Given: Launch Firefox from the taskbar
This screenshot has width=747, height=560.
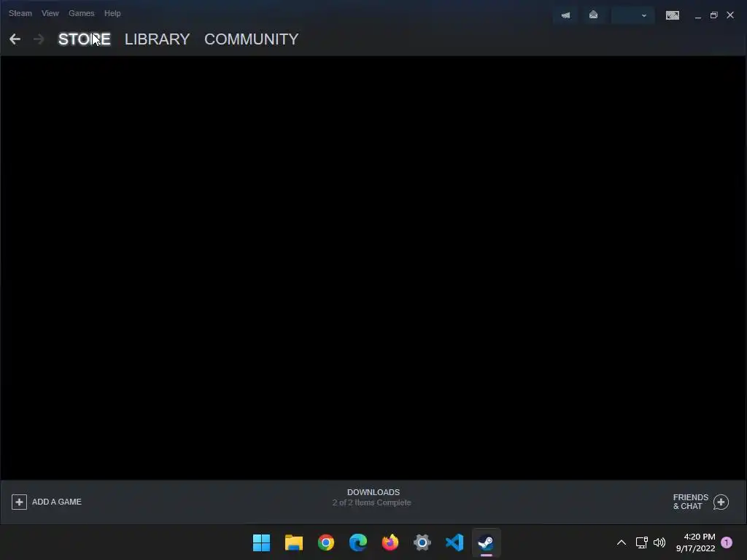Looking at the screenshot, I should click(x=390, y=542).
